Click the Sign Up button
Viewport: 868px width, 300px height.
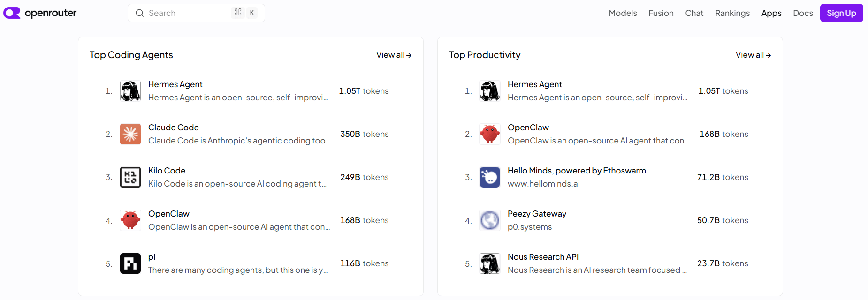[842, 13]
